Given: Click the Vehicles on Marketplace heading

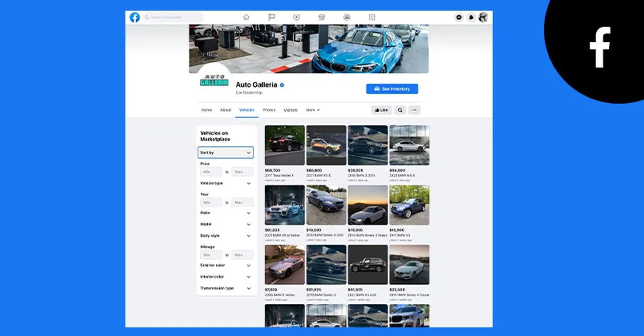Looking at the screenshot, I should click(214, 136).
